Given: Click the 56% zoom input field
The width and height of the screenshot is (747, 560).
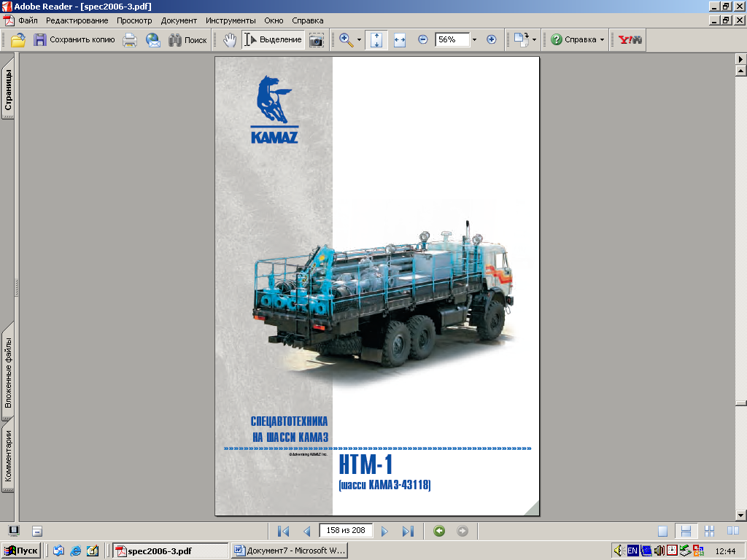Looking at the screenshot, I should click(x=452, y=39).
